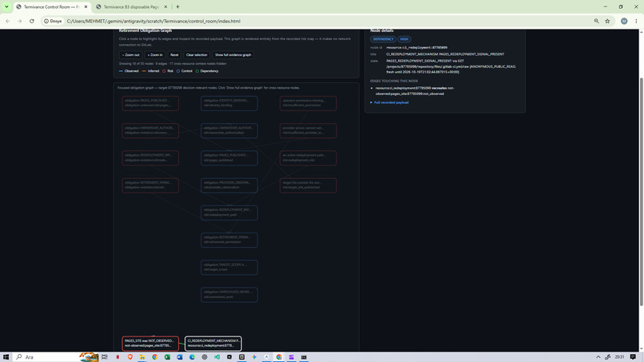Open Visual Studio Code from taskbar
Viewport: 644px width, 362px height.
click(x=217, y=357)
